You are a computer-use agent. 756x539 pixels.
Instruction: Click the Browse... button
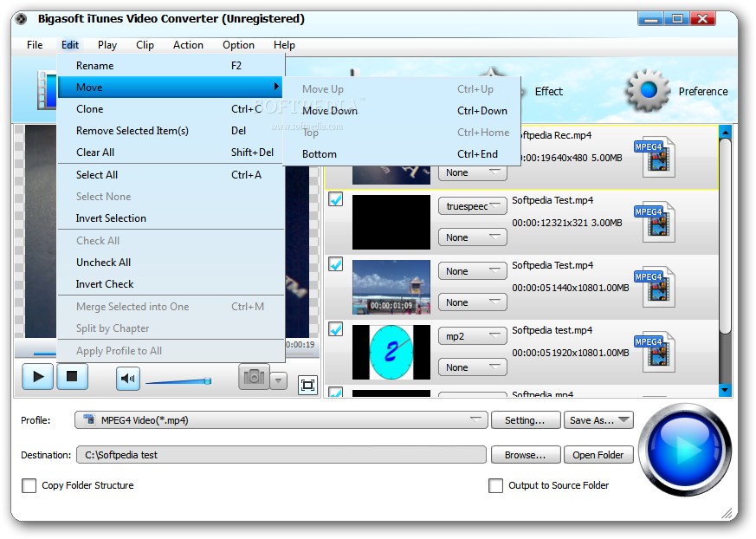coord(526,455)
